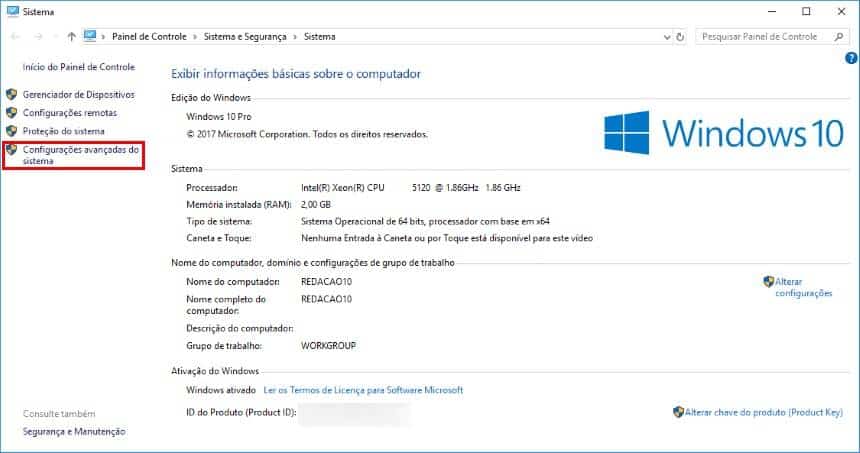860x453 pixels.
Task: Click the shield icon beside Configurações remotas
Action: pos(12,112)
